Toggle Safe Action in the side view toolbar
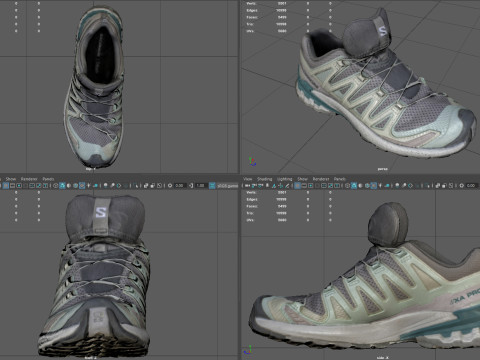Viewport: 480px width, 360px height. (330, 186)
